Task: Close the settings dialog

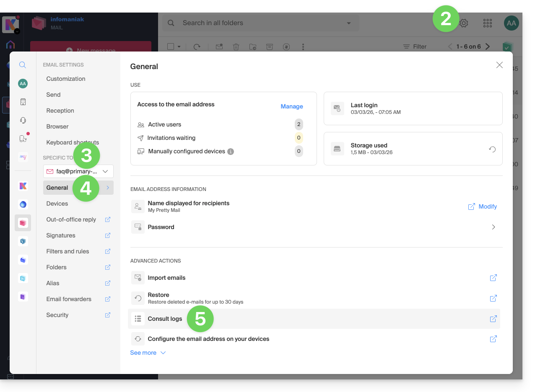Action: 499,65
